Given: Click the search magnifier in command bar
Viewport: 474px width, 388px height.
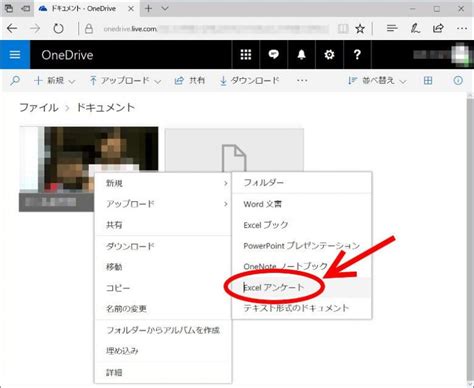Looking at the screenshot, I should (15, 81).
